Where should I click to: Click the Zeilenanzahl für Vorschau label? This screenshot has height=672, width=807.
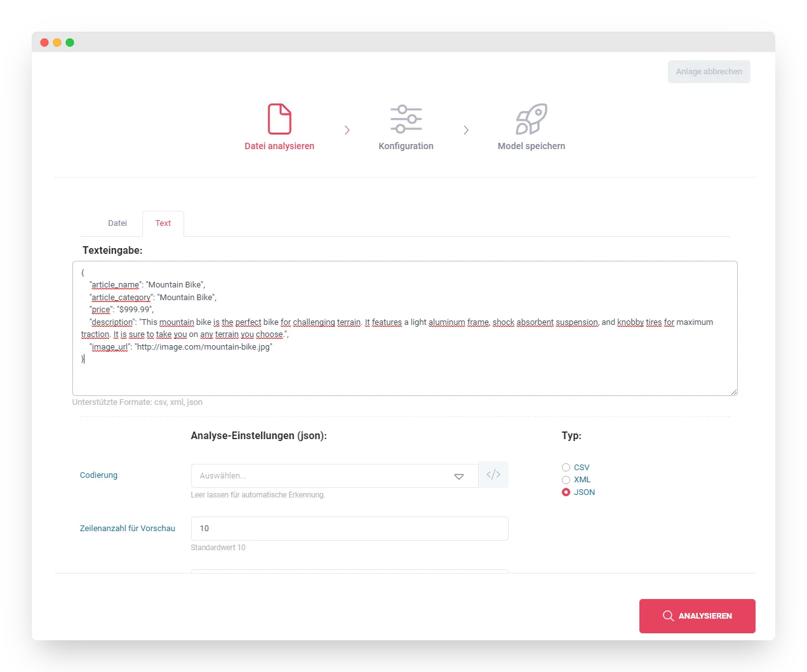pos(128,529)
